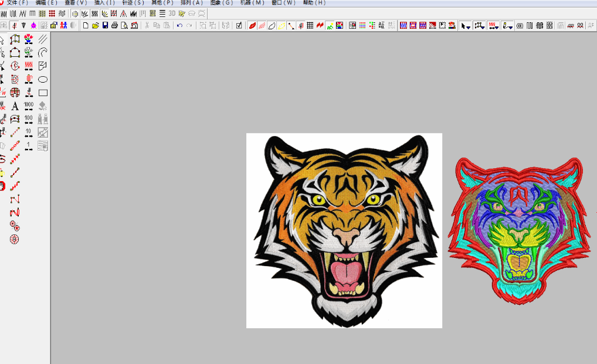Toggle the checkbox icon in toolbar
597x364 pixels.
point(239,25)
